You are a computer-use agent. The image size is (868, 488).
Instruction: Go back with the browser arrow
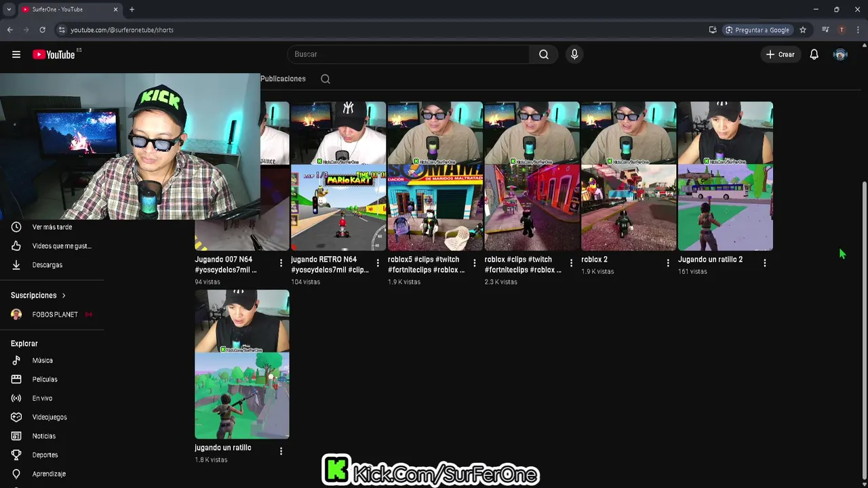9,30
